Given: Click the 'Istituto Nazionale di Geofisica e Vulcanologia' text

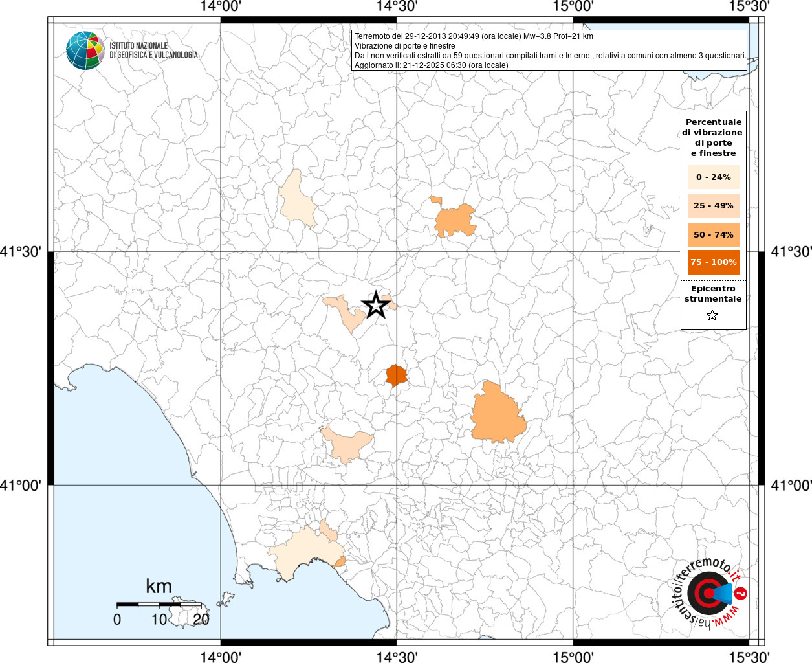Looking at the screenshot, I should 153,51.
